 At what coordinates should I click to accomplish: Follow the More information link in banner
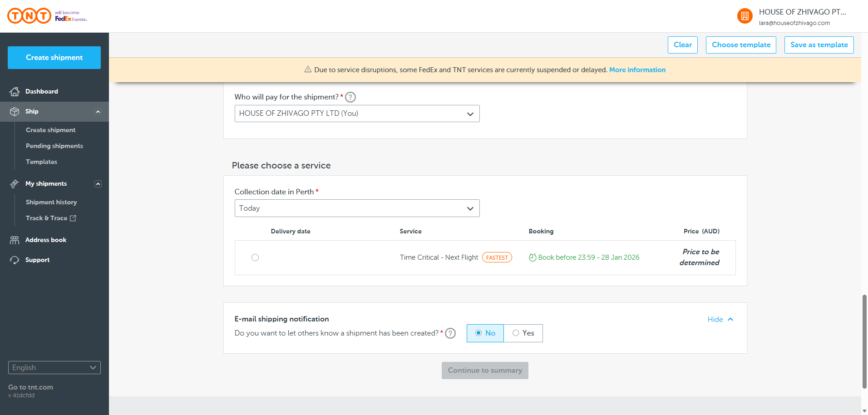pos(637,70)
